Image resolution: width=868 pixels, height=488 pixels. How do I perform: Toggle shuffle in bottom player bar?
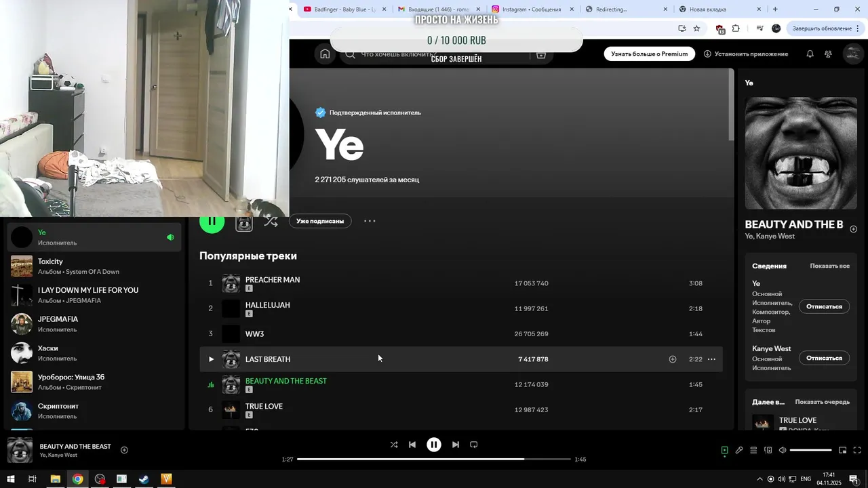coord(394,445)
